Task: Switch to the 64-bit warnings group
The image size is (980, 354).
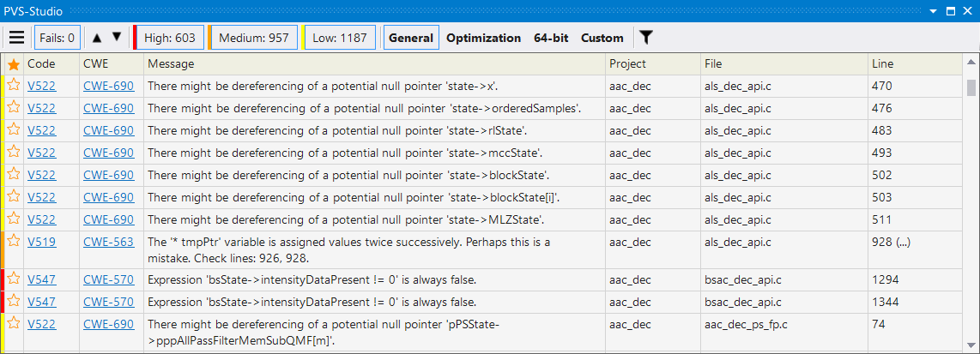Action: point(551,38)
